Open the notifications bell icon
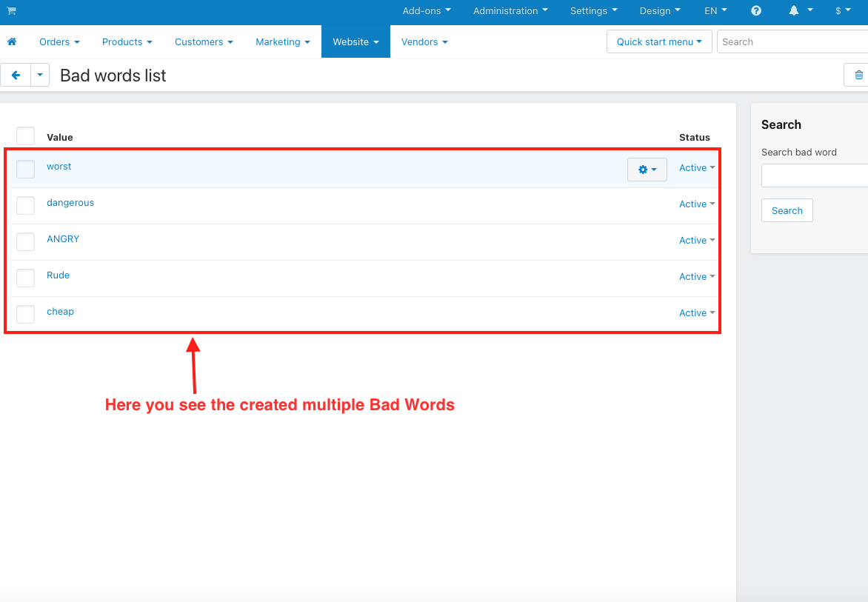The image size is (868, 602). 792,11
